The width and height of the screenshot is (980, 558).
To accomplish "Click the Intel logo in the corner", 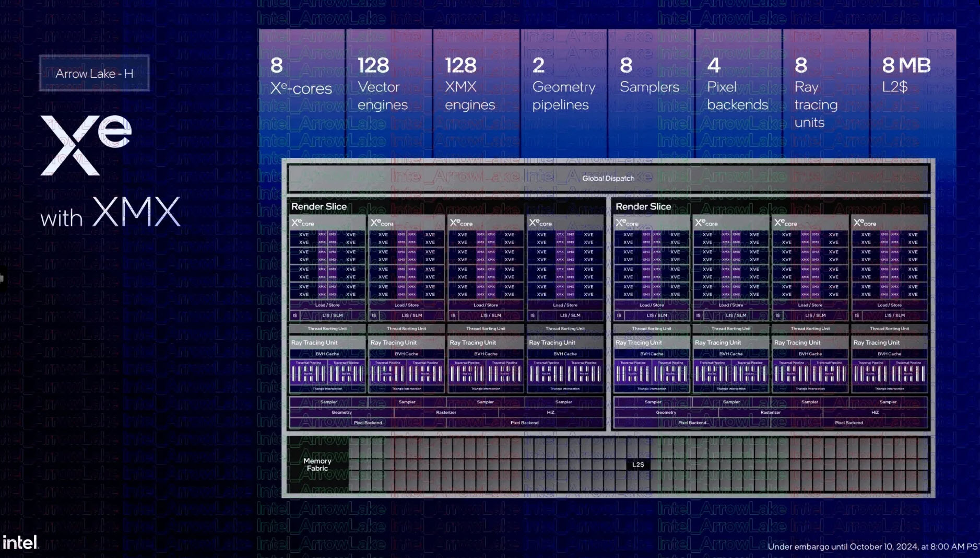I will [x=20, y=542].
